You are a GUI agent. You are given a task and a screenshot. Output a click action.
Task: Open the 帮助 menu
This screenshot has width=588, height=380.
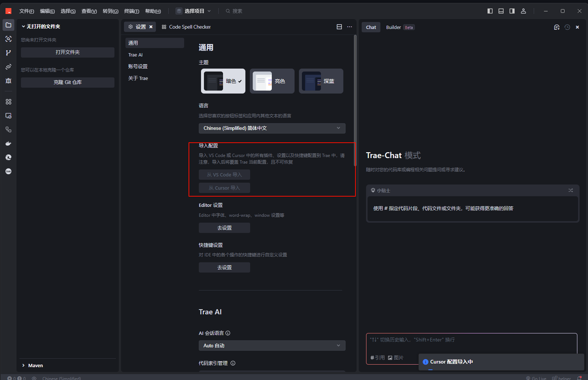(x=153, y=11)
